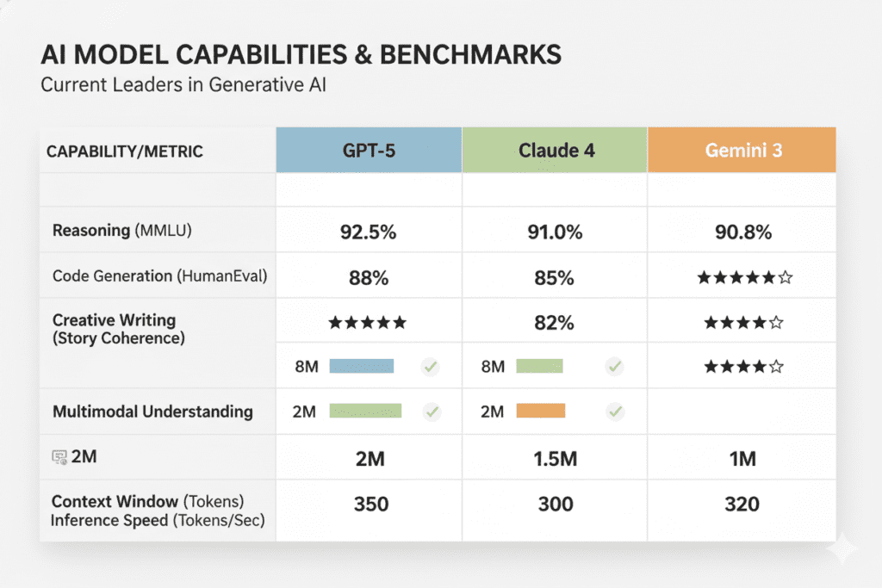Click the five-star rating in GPT-5 Creative Writing cell
Image resolution: width=882 pixels, height=588 pixels.
point(367,323)
